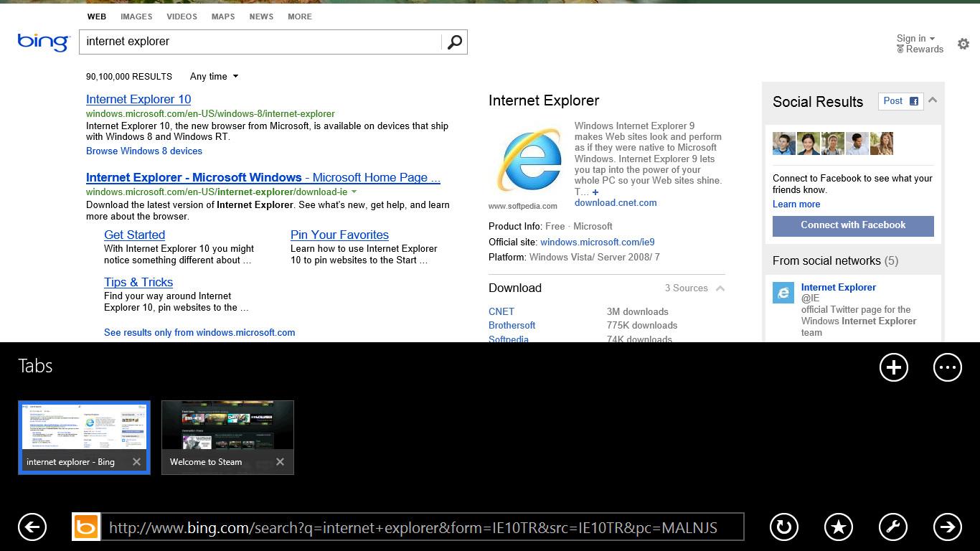Click the www.softpedia.com image source text
This screenshot has height=551, width=980.
point(523,207)
